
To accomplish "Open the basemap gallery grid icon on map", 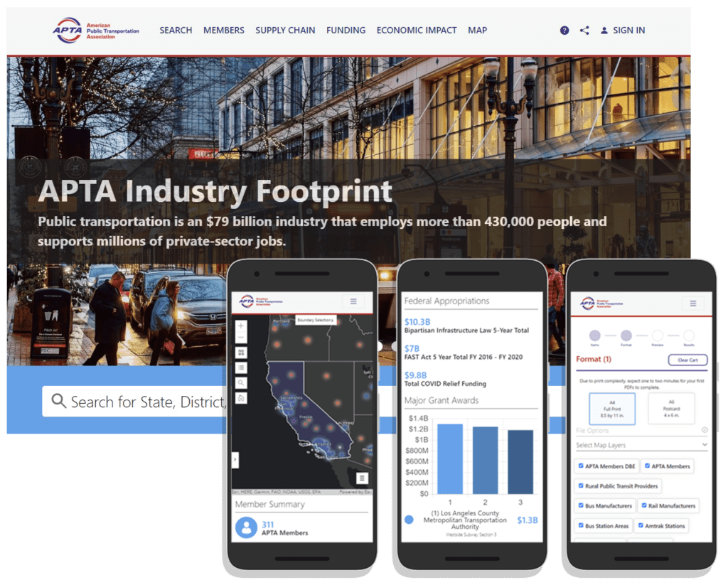I will coord(241,353).
